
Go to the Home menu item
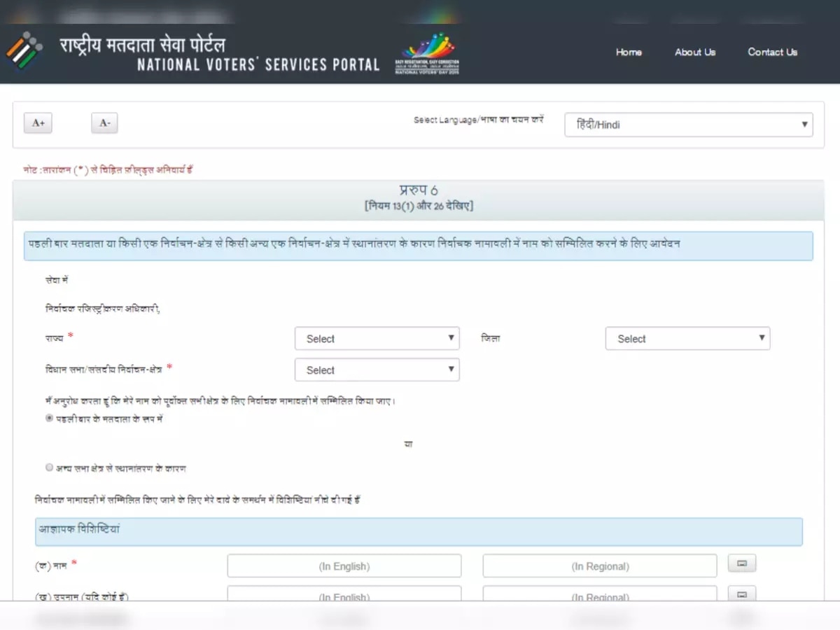click(x=629, y=52)
